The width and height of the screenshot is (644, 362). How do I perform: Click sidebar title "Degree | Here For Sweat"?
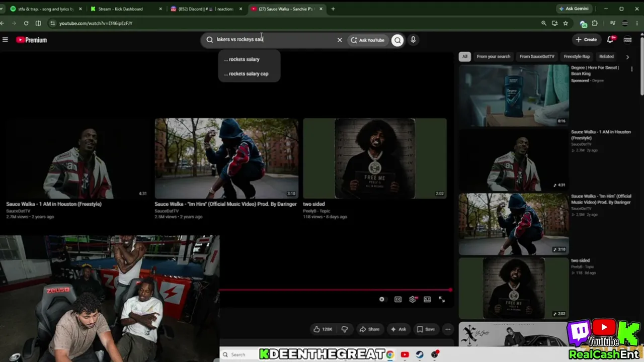tap(595, 70)
